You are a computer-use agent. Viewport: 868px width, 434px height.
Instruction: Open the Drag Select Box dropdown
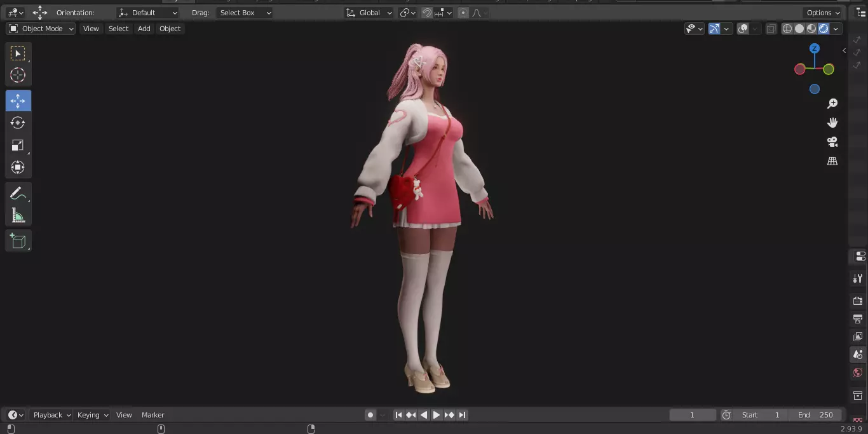click(245, 13)
